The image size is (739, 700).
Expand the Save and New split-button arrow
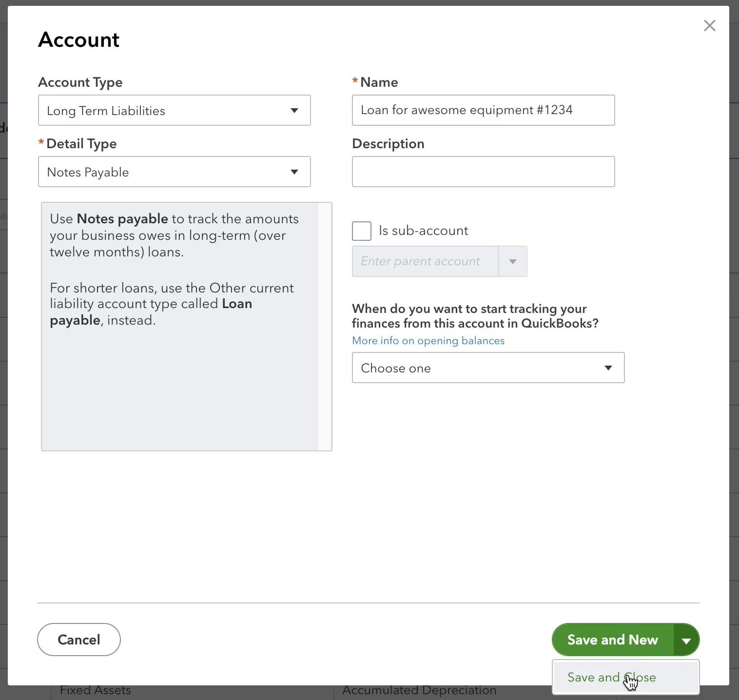coord(686,640)
